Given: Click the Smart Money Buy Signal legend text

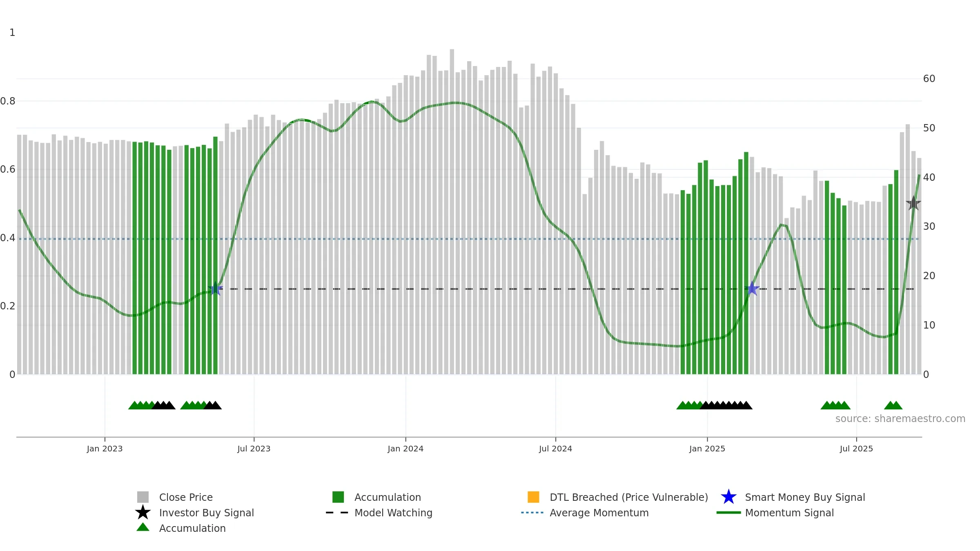Looking at the screenshot, I should 805,498.
